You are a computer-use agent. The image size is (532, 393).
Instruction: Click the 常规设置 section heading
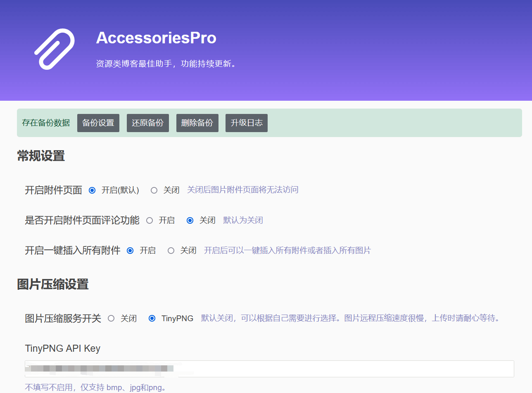[40, 156]
